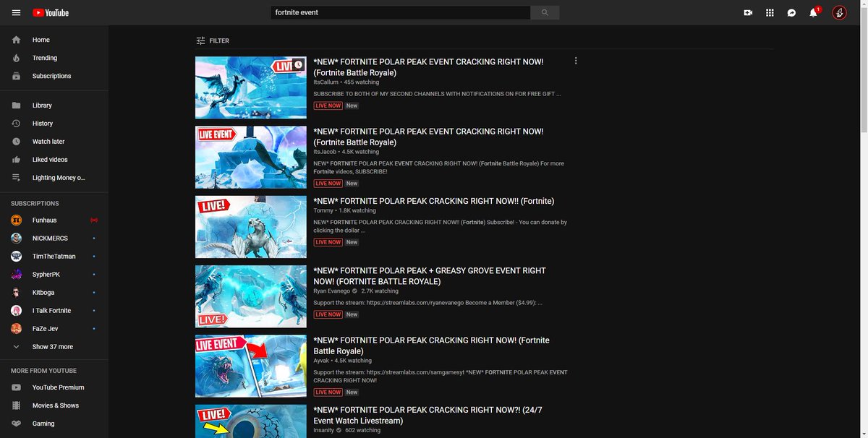Screen dimensions: 868x438
Task: Open Insanity livestream thumbnail
Action: [x=251, y=421]
